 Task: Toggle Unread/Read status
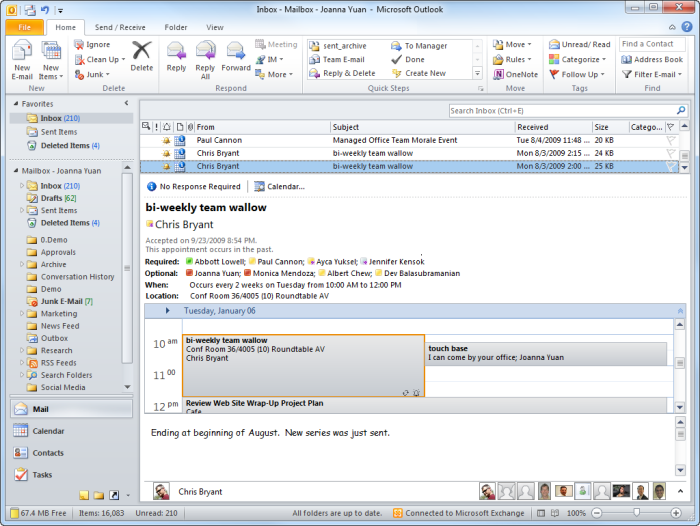[x=579, y=45]
